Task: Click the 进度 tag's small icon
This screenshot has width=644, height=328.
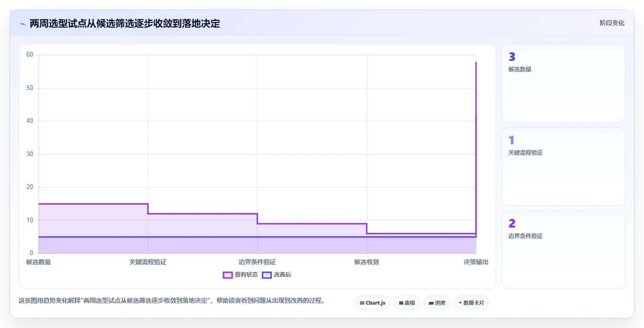Action: click(x=431, y=303)
